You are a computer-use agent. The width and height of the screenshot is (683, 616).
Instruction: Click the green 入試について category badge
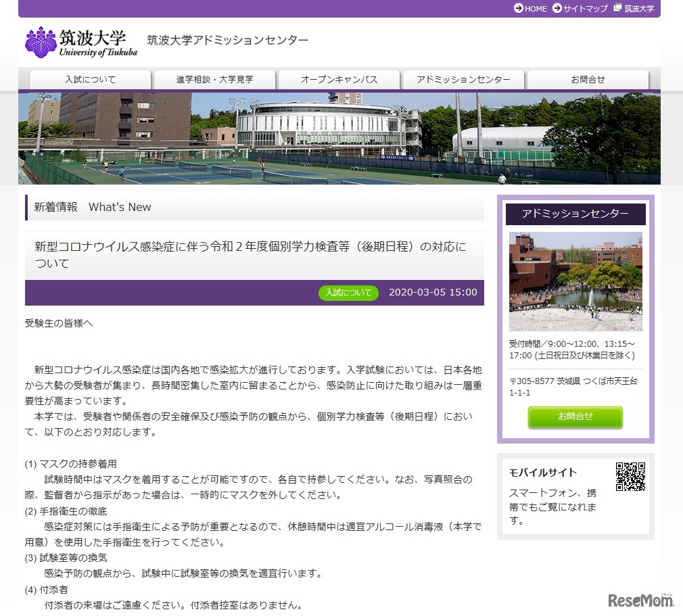point(348,293)
